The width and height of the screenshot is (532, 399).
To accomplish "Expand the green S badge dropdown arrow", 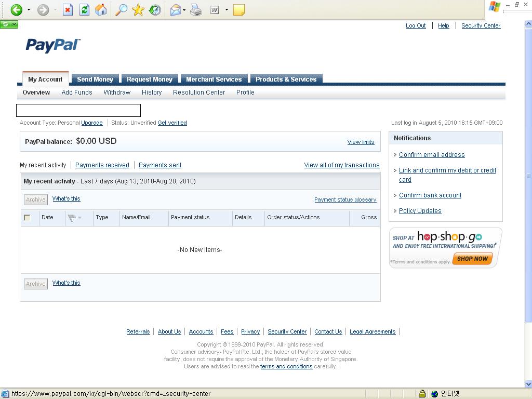I will 14,24.
